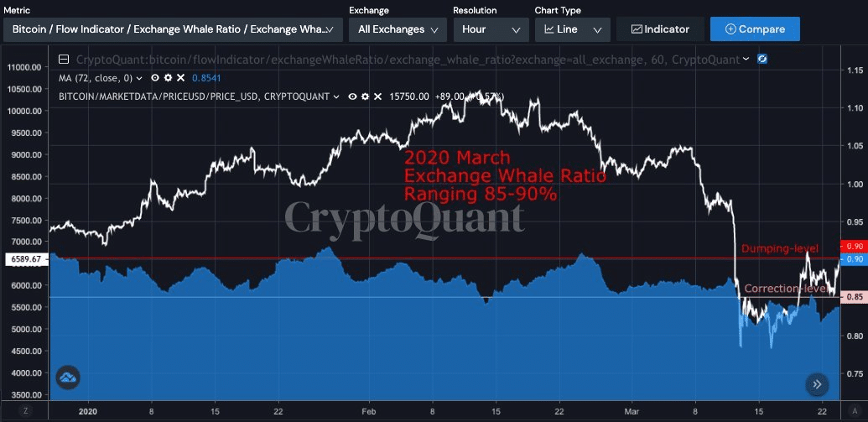This screenshot has width=868, height=422.
Task: Open the Line chart type dropdown
Action: click(x=572, y=29)
